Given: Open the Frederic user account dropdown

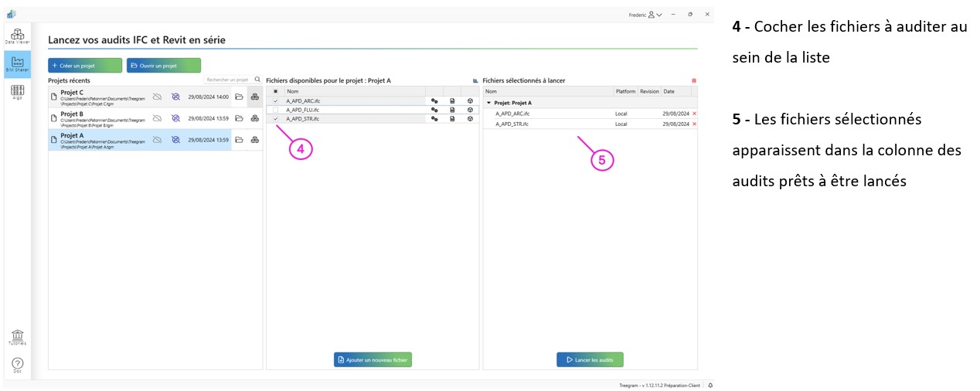Looking at the screenshot, I should [645, 14].
